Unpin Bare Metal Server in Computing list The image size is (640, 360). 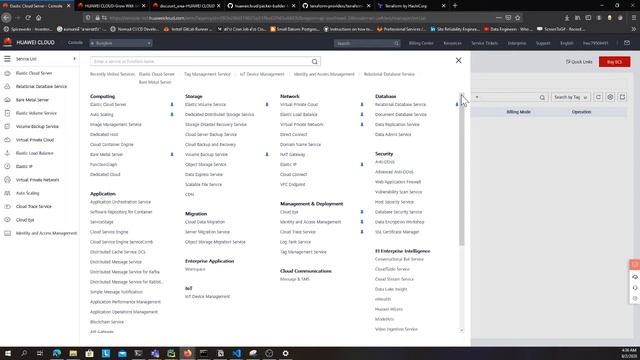[x=172, y=155]
